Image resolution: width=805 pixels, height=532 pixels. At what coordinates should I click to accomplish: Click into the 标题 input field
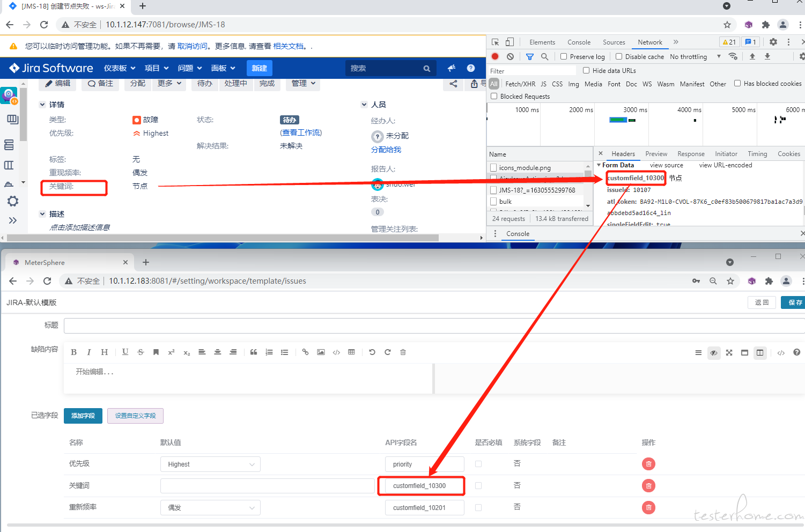434,326
